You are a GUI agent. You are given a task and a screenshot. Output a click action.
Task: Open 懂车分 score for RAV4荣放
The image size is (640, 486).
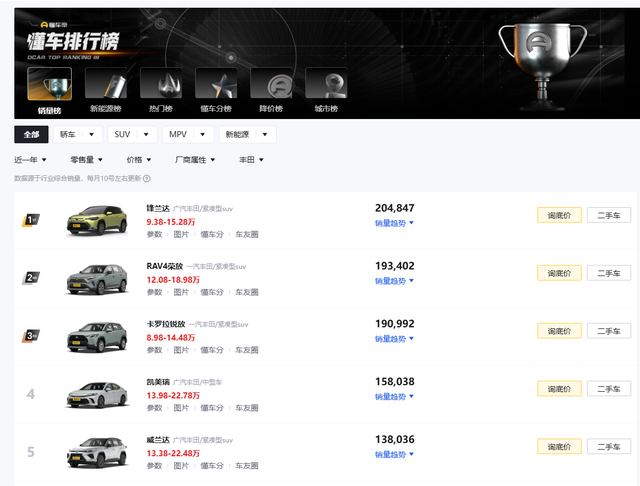point(212,292)
